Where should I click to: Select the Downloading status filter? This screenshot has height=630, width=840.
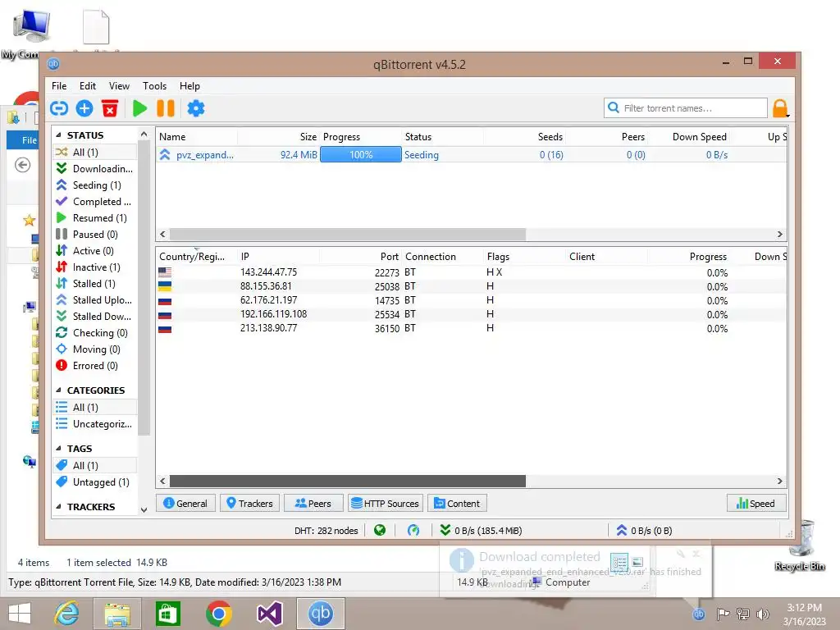point(95,169)
